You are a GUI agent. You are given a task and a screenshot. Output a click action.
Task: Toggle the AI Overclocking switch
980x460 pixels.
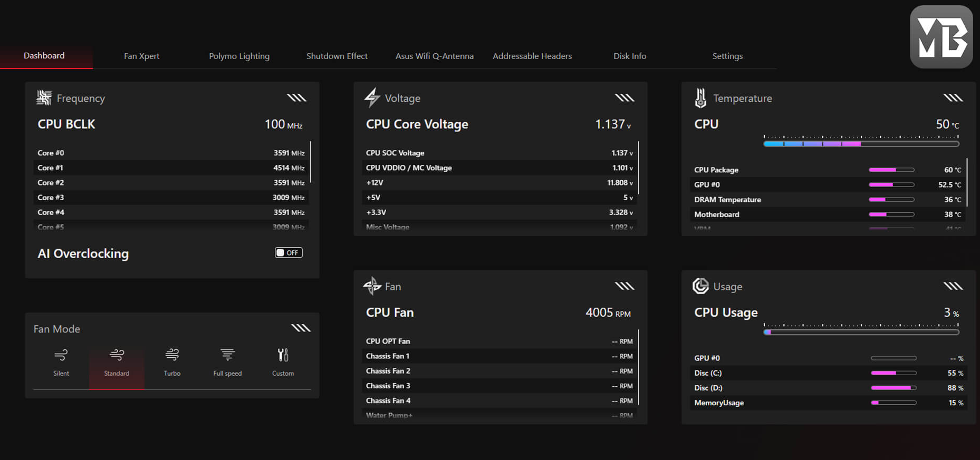[289, 253]
